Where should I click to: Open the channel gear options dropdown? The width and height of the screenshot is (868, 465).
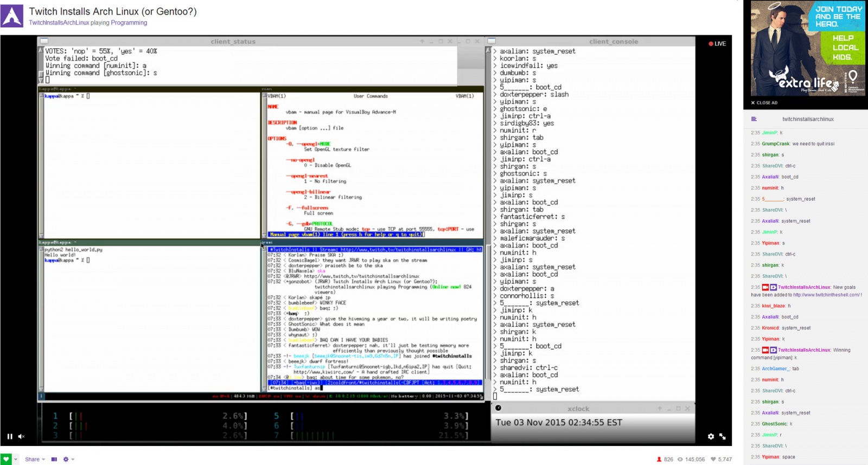[68, 459]
